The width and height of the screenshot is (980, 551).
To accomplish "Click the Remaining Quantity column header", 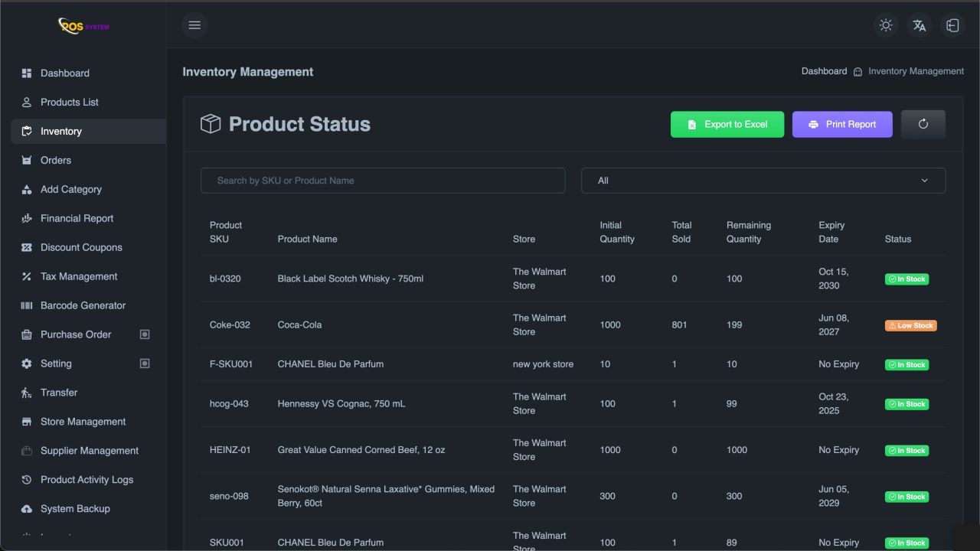I will (749, 232).
